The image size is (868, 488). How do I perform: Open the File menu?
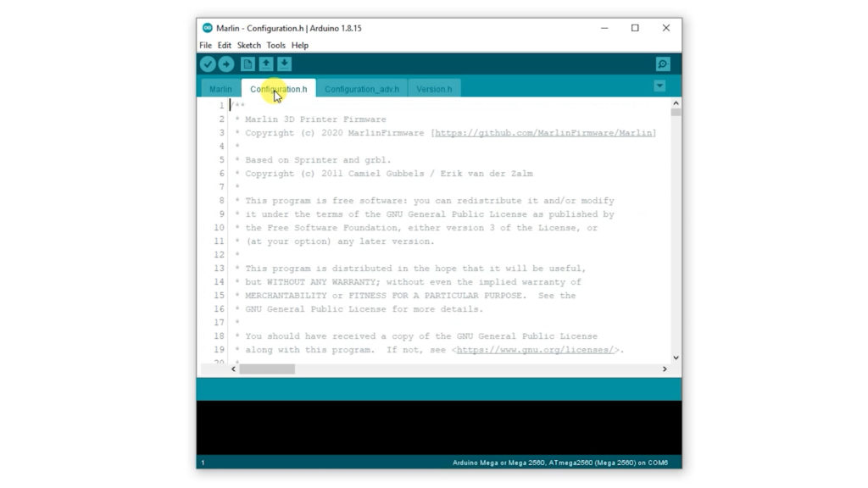point(206,46)
